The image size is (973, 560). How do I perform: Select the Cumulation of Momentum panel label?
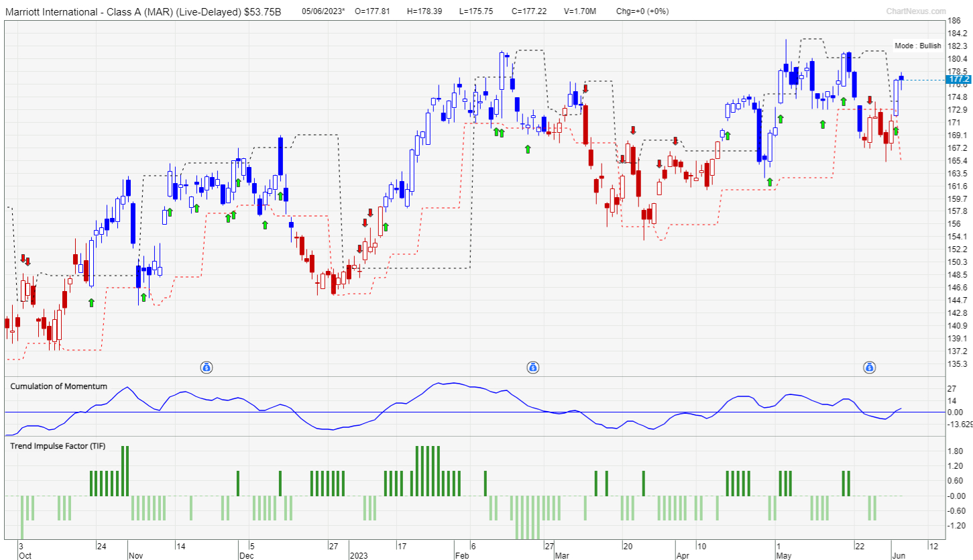(x=59, y=386)
